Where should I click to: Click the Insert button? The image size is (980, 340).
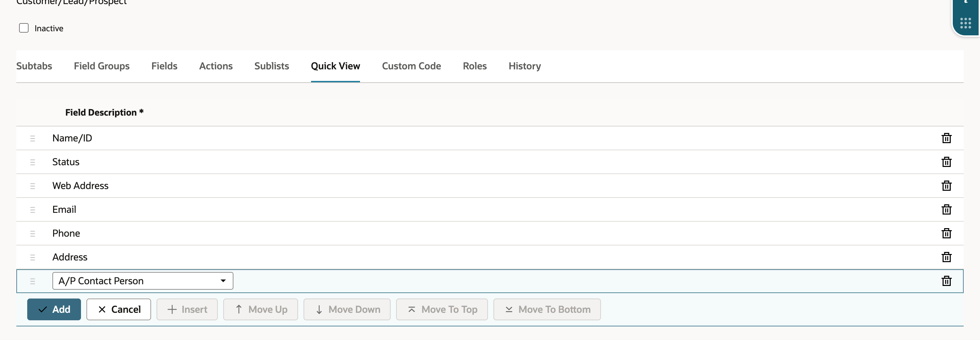coord(187,310)
